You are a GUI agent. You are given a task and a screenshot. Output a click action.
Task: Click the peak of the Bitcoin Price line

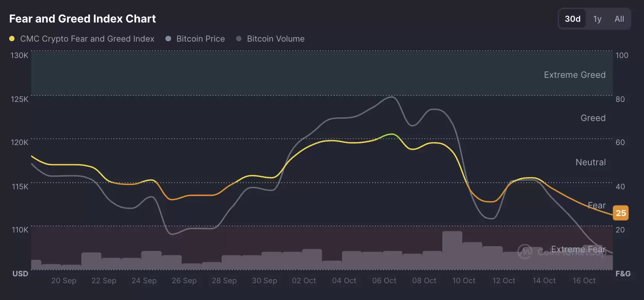391,97
